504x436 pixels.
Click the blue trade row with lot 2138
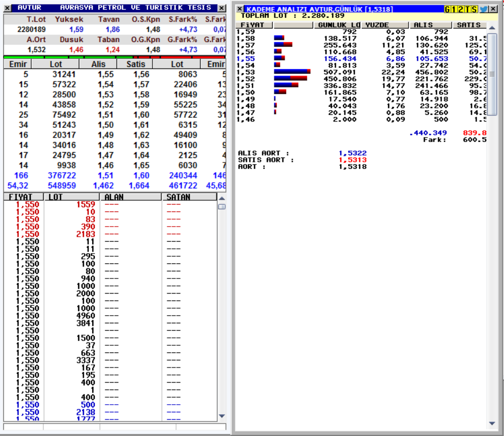point(111,412)
